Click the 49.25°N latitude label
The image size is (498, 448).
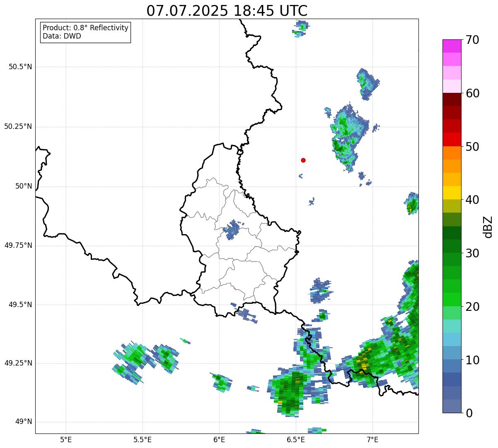tap(18, 363)
